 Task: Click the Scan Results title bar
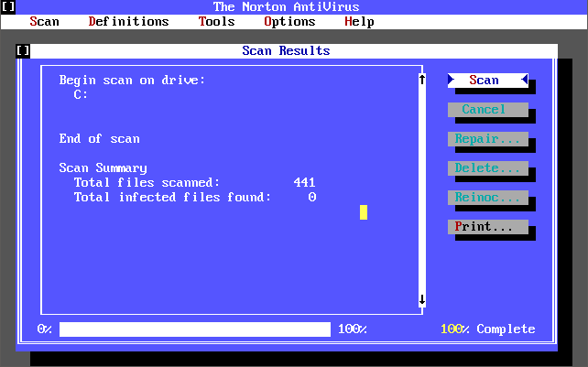[286, 51]
